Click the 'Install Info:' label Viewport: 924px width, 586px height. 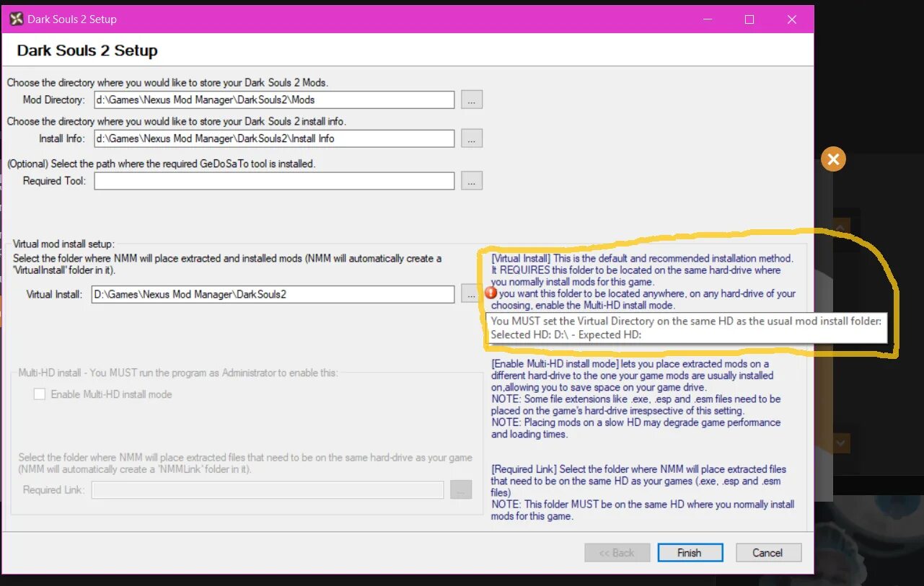click(62, 138)
